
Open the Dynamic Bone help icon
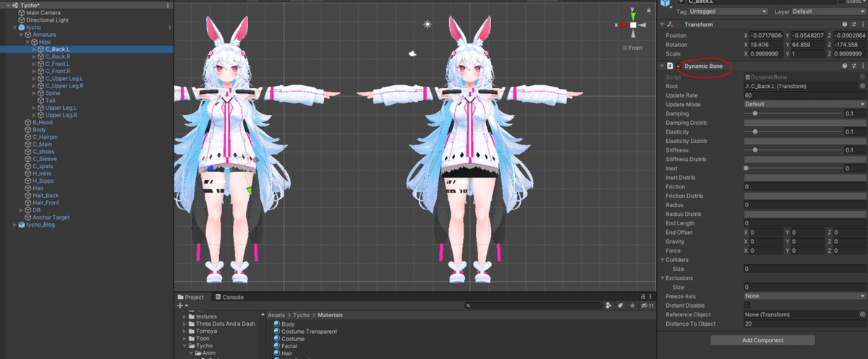click(x=844, y=66)
